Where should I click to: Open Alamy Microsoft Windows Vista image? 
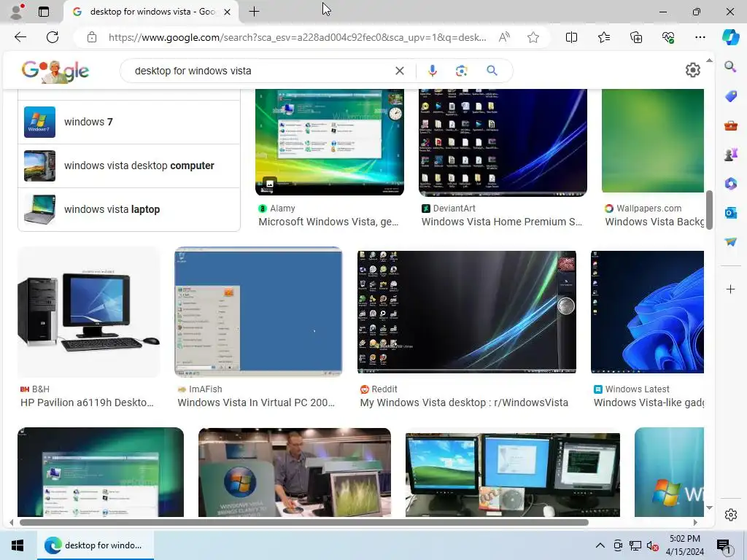click(330, 142)
